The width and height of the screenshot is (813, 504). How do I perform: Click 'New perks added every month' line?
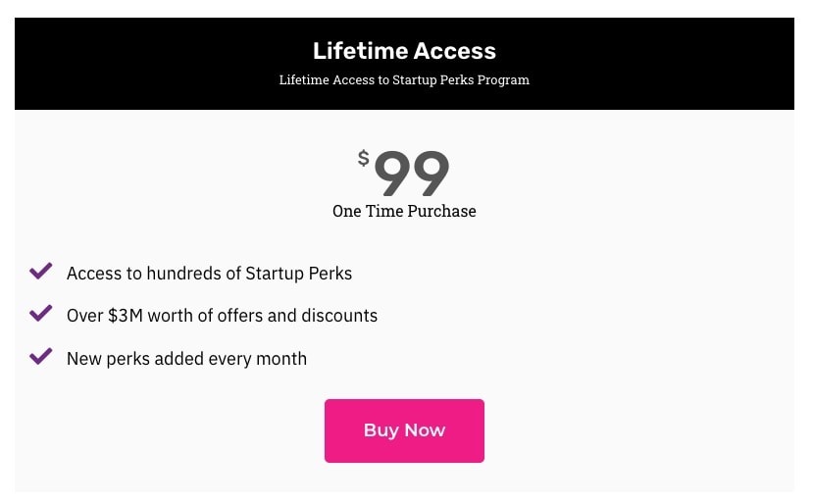coord(186,359)
